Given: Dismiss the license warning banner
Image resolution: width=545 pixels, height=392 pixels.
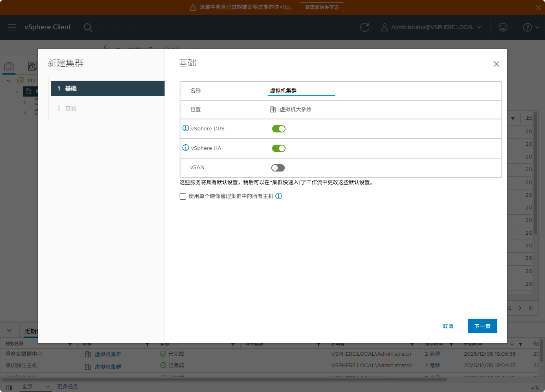Looking at the screenshot, I should pos(538,7).
